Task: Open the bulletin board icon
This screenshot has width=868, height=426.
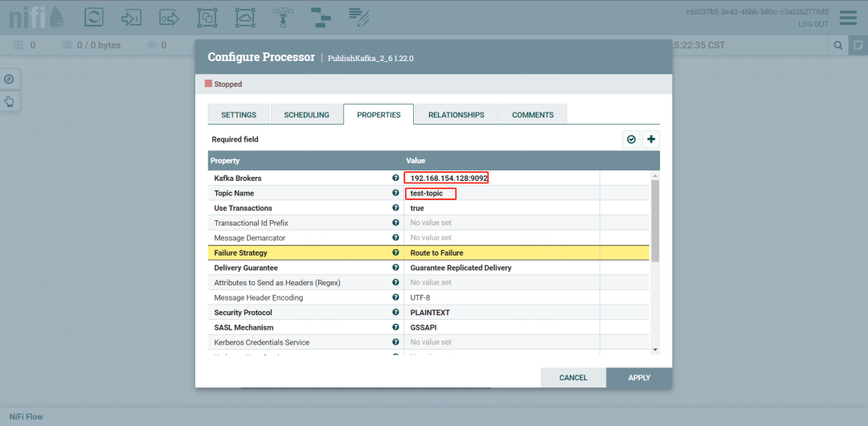Action: click(x=858, y=46)
